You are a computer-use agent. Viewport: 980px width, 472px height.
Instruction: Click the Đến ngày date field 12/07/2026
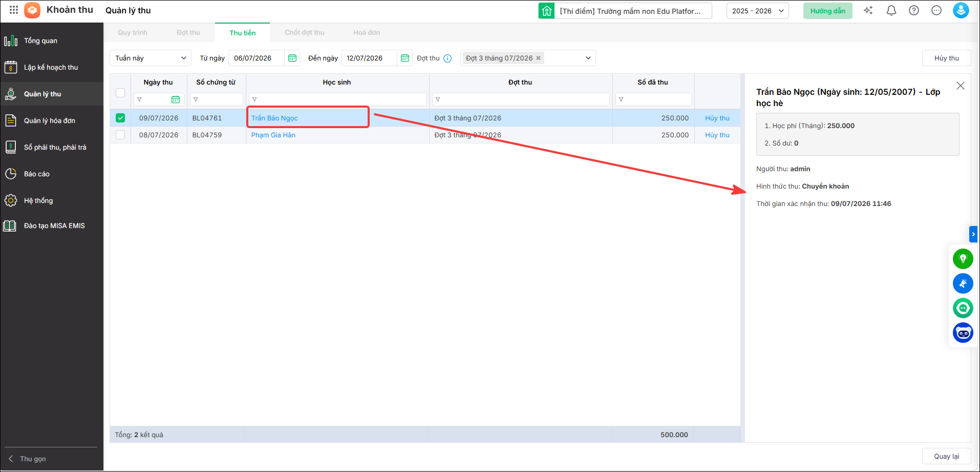[369, 58]
